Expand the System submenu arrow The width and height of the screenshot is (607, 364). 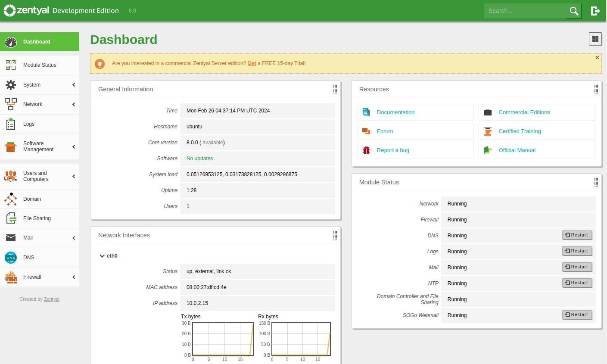(x=74, y=85)
